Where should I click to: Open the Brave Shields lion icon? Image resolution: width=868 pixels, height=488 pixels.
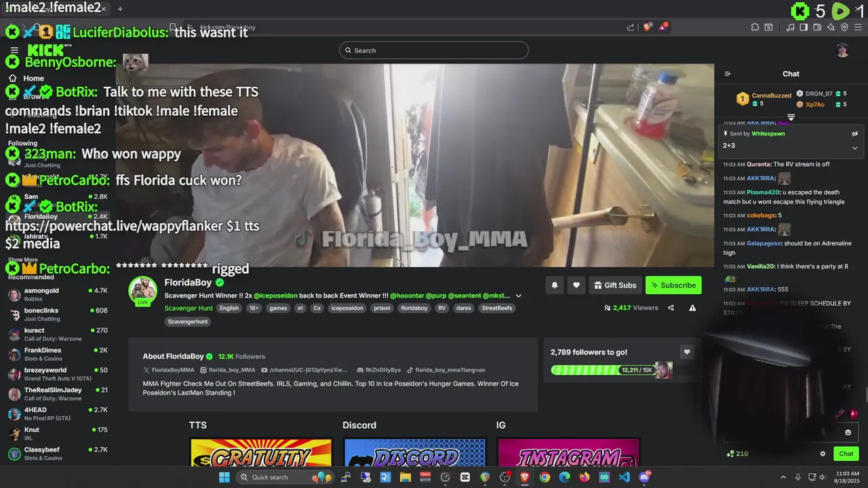coord(648,27)
